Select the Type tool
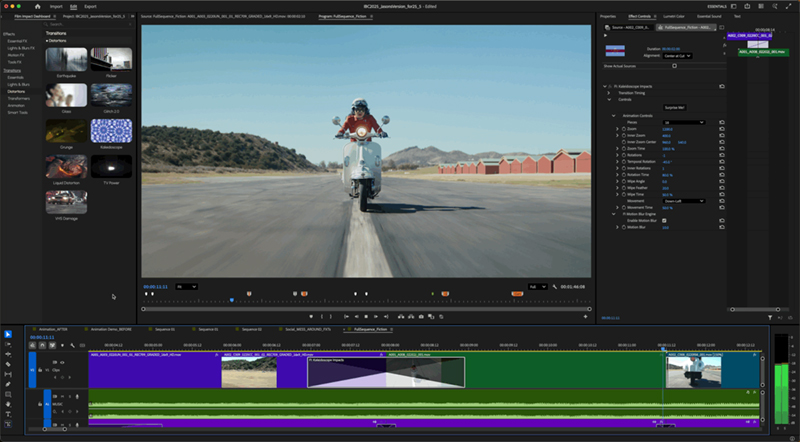 8,413
